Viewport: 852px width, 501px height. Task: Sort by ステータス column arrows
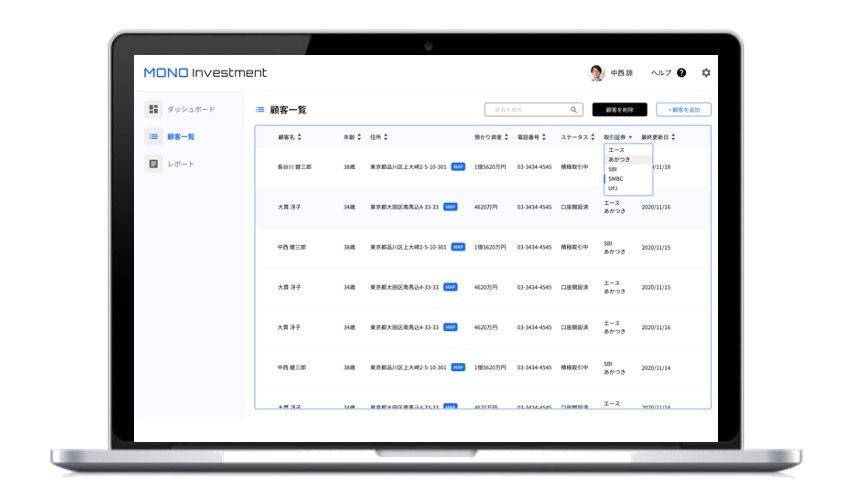click(x=593, y=137)
